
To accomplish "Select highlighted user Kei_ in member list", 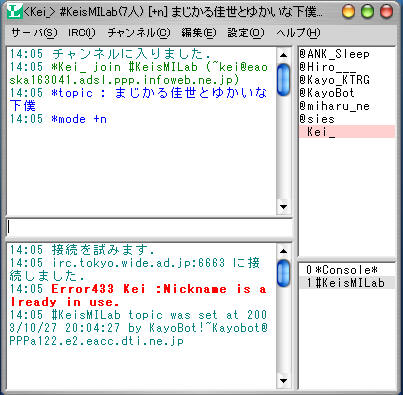I will pos(347,132).
